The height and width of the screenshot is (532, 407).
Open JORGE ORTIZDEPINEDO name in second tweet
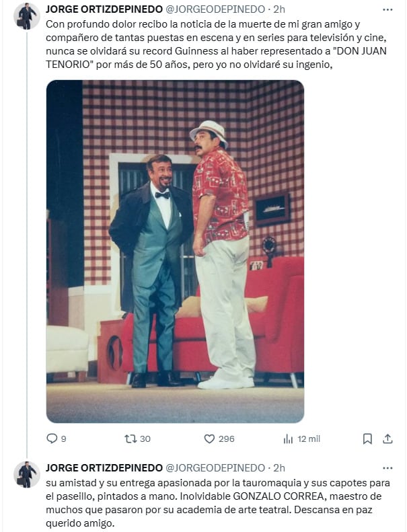coord(104,468)
